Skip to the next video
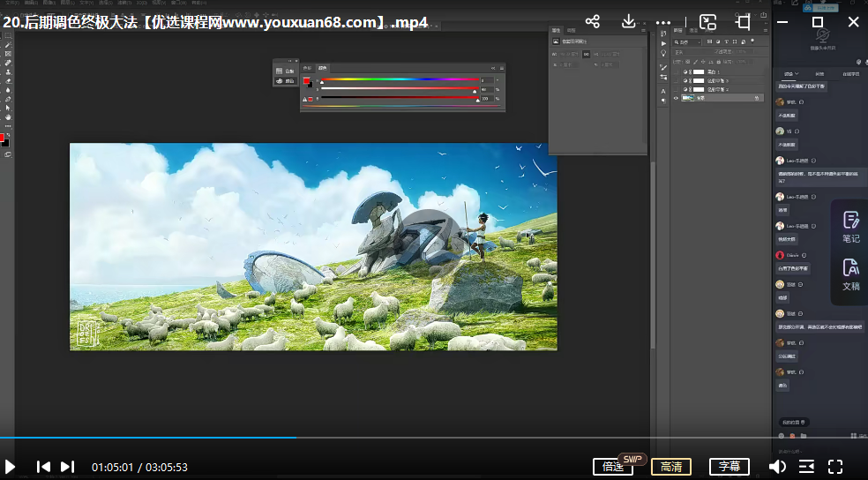The height and width of the screenshot is (480, 868). (x=67, y=467)
